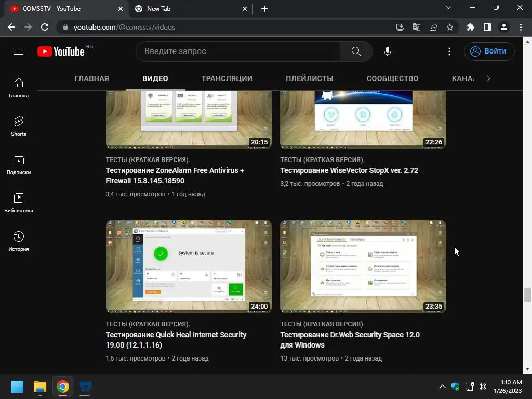This screenshot has height=399, width=532.
Task: Close the COMSSTV - YouTube tab
Action: tap(121, 9)
